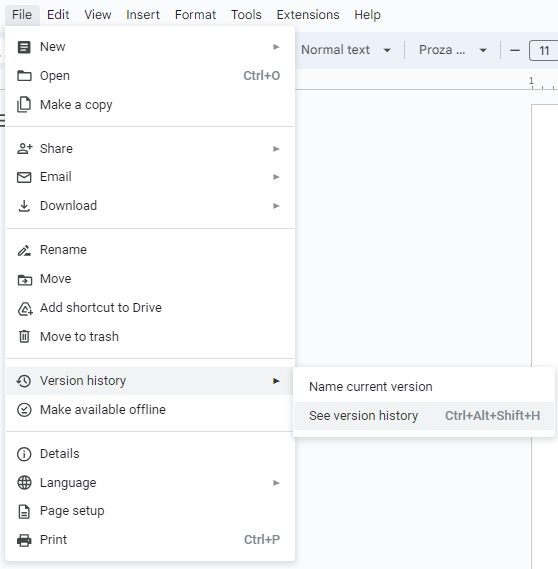Click the Rename pencil icon
558x569 pixels.
click(24, 250)
